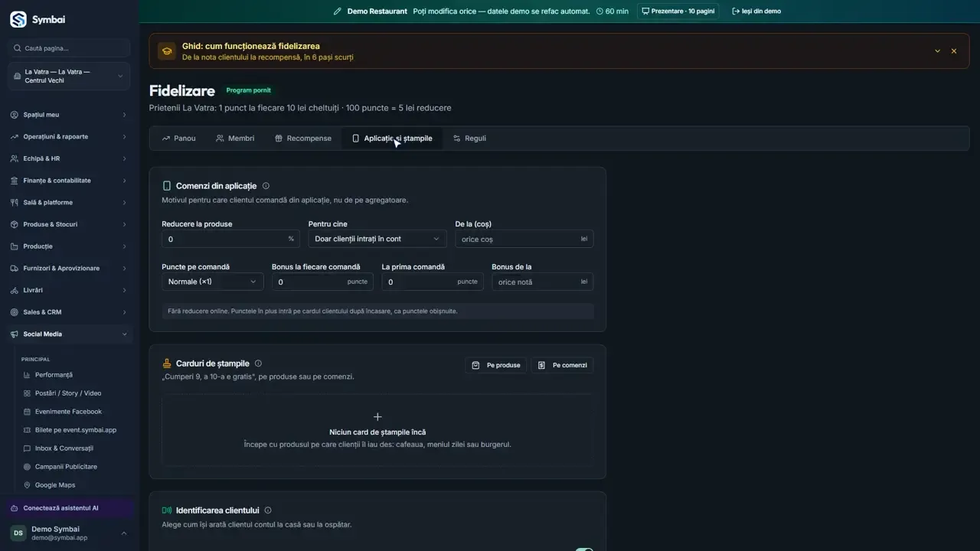
Task: Expand the Producție section
Action: [x=69, y=246]
